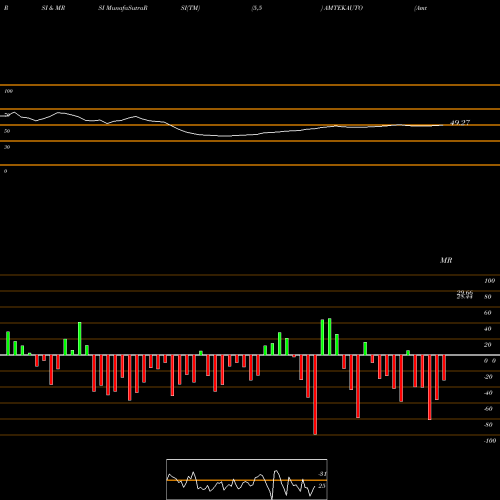This screenshot has height=500, width=500.
Task: Click the MR right axis label -100
Action: click(x=490, y=441)
